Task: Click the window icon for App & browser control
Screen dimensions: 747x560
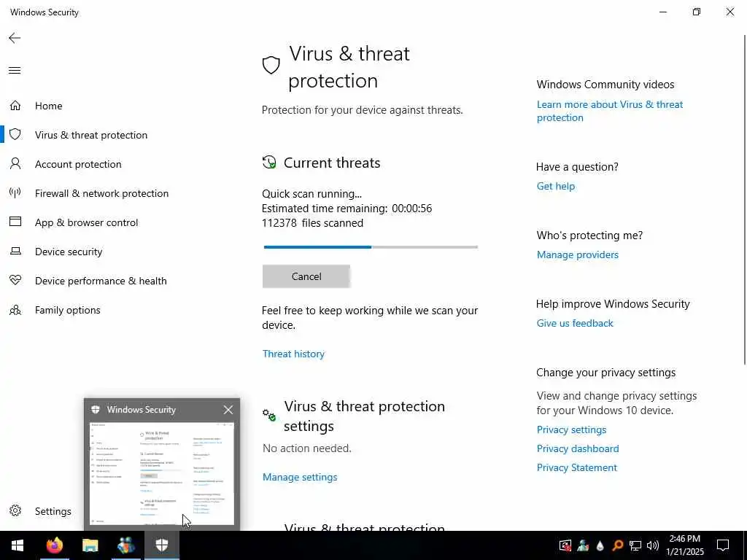Action: tap(15, 222)
